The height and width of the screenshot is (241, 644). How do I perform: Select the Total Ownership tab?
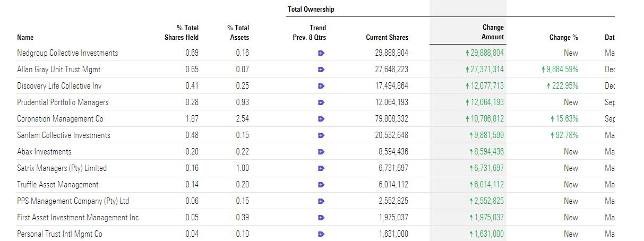click(311, 10)
